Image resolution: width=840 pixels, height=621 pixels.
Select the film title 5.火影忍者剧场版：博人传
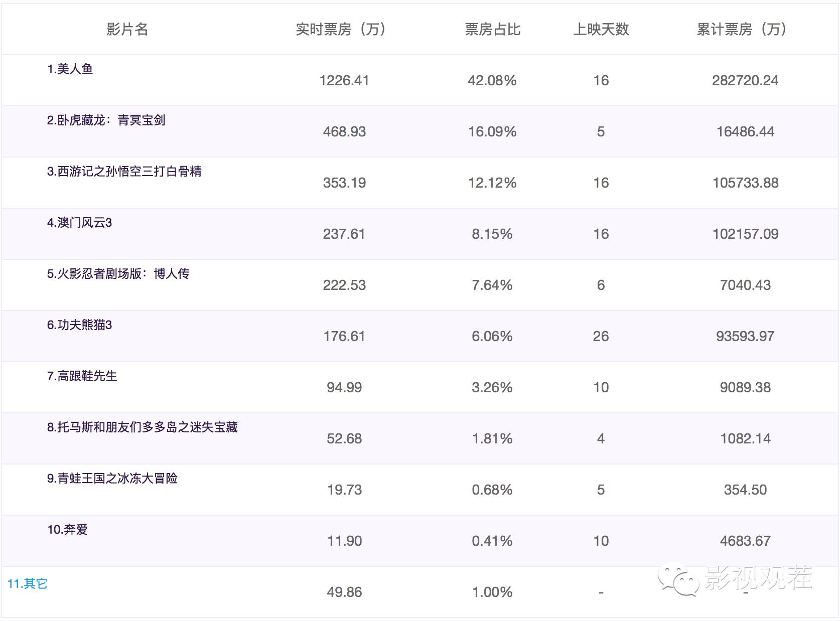click(x=118, y=274)
